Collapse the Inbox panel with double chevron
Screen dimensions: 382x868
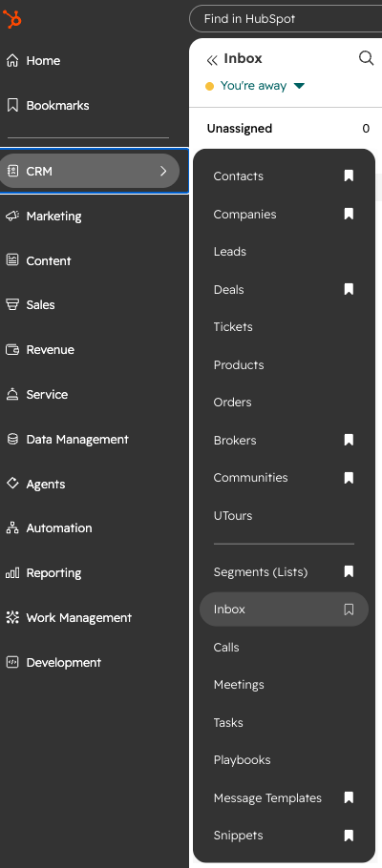pyautogui.click(x=211, y=60)
